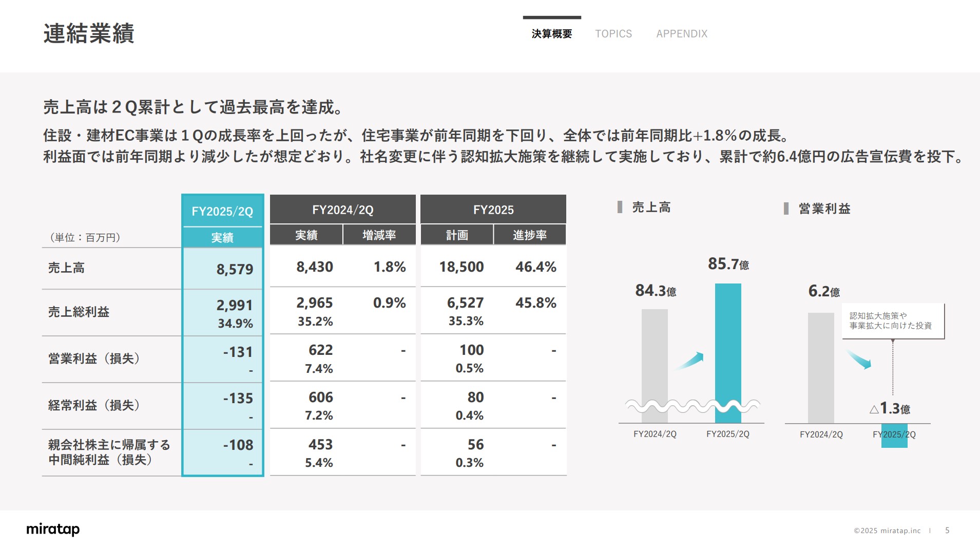
Task: Click the upward teal arrow in sales chart
Action: 690,361
